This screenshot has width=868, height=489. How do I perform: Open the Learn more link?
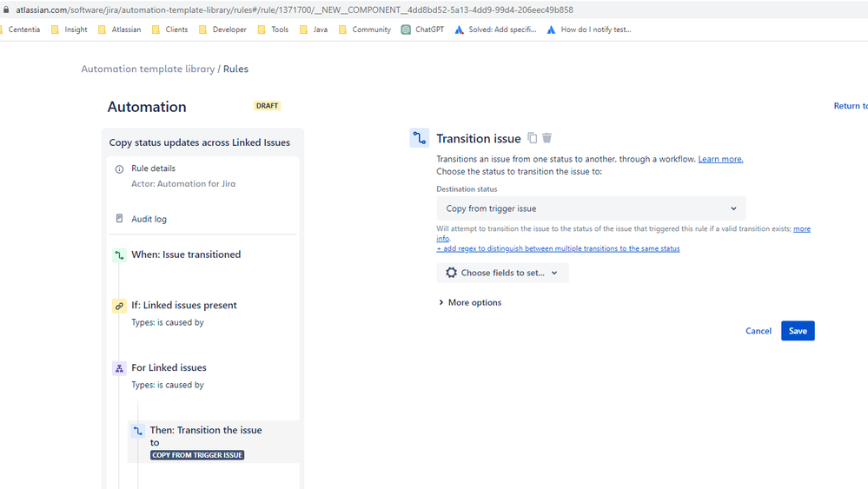point(720,159)
